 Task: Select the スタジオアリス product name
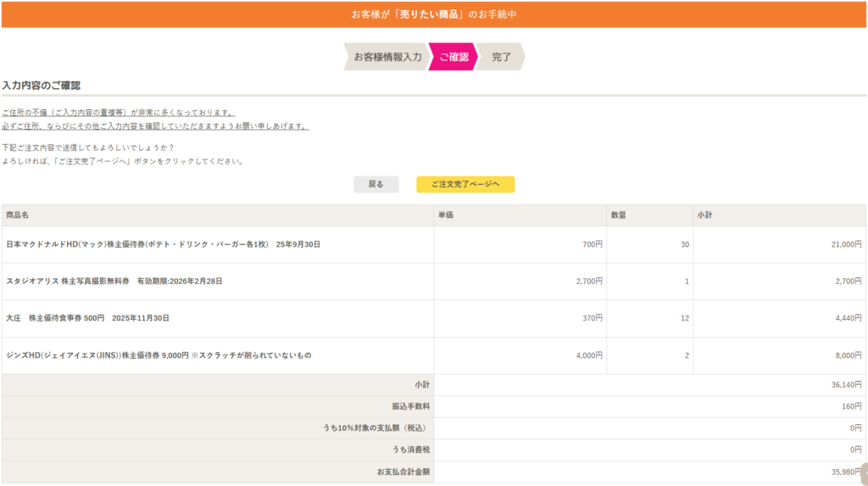pos(114,282)
